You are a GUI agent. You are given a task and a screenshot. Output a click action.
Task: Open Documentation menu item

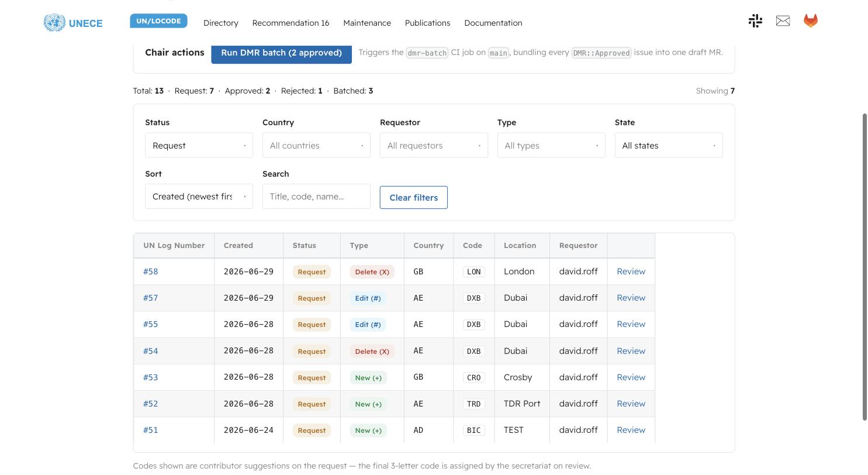point(493,23)
